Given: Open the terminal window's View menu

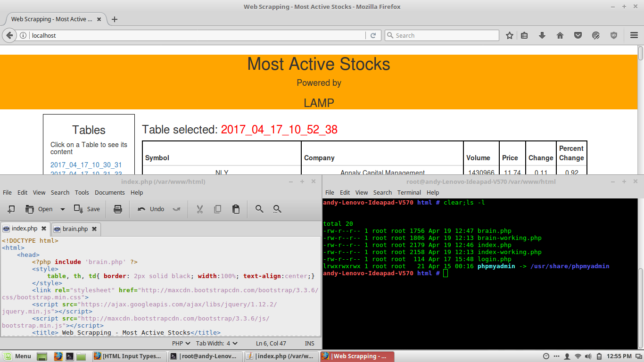Looking at the screenshot, I should point(361,192).
